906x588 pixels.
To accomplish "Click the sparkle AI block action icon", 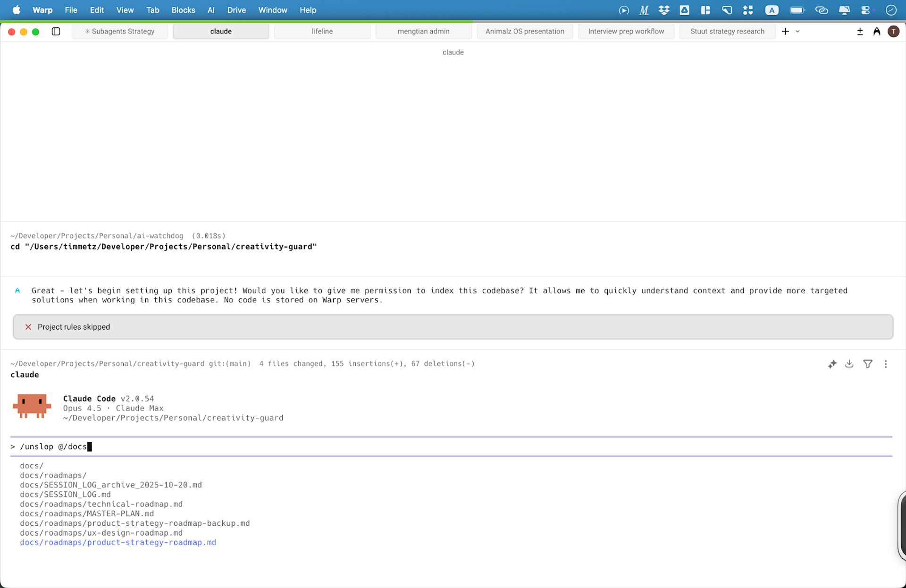I will (x=832, y=364).
